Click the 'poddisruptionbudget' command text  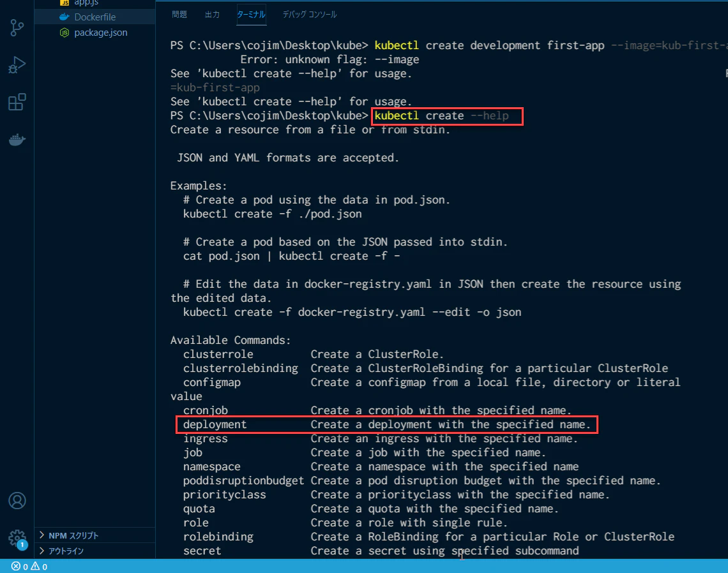coord(243,480)
